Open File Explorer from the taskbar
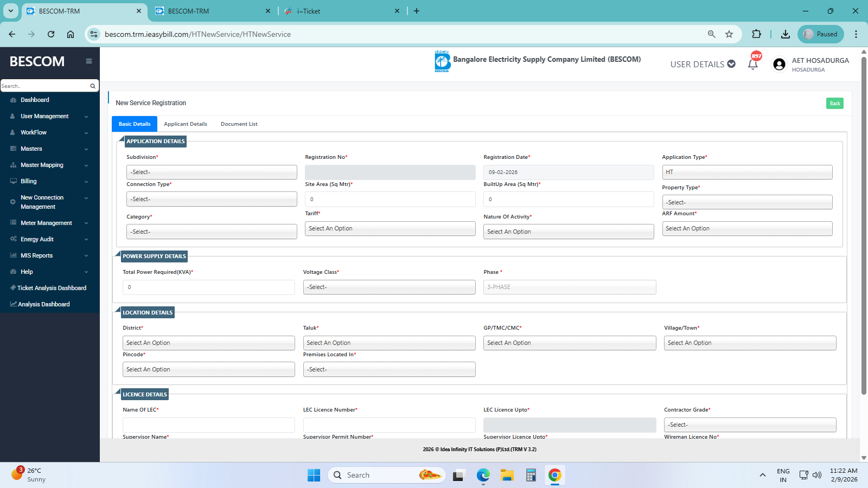 [507, 476]
